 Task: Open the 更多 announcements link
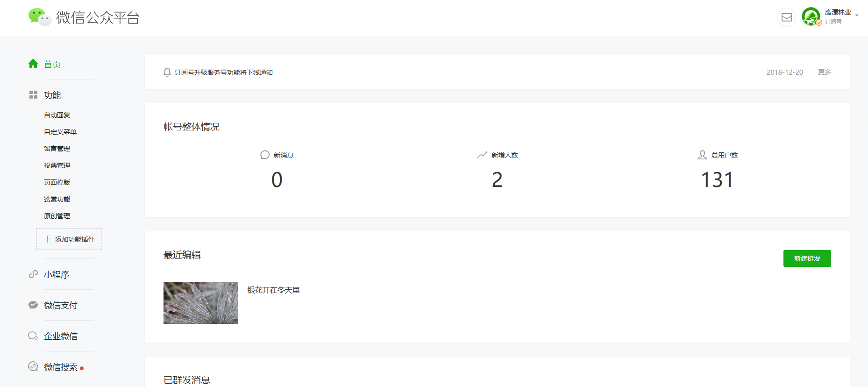tap(825, 72)
